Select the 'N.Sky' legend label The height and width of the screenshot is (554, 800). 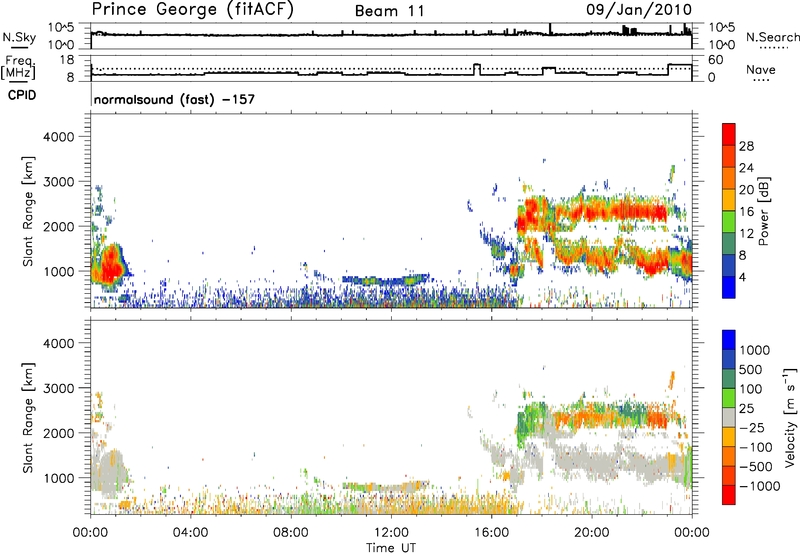click(19, 37)
